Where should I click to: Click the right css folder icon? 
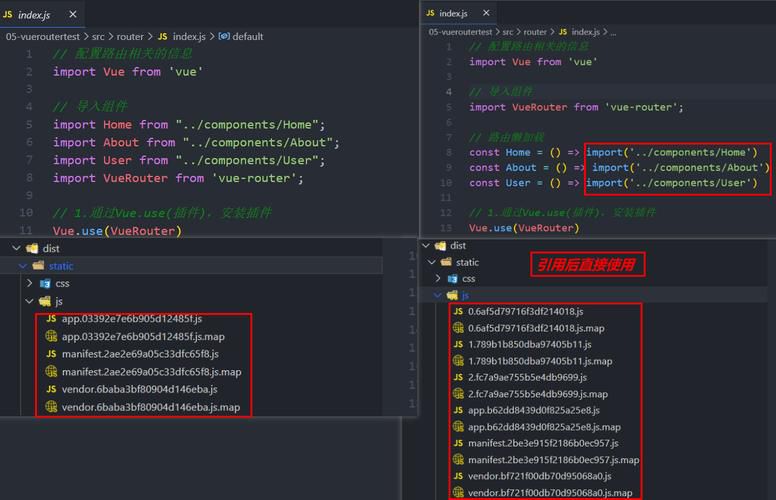(x=452, y=279)
